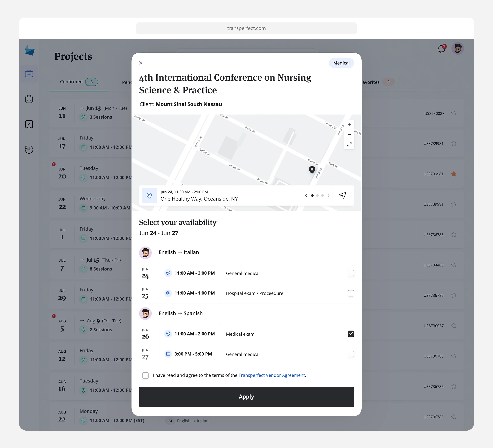Click the map zoom out minus icon

point(349,134)
